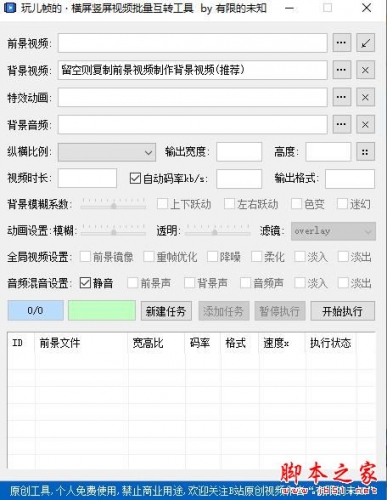Click the 前景文件 column header
Screen dimensions: 387x500
pos(81,343)
